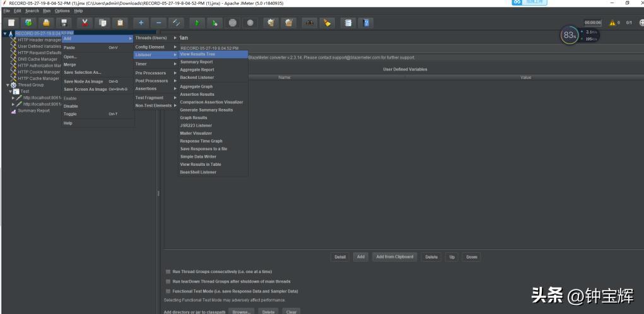Click the Clear All toolbar icon

(x=289, y=23)
